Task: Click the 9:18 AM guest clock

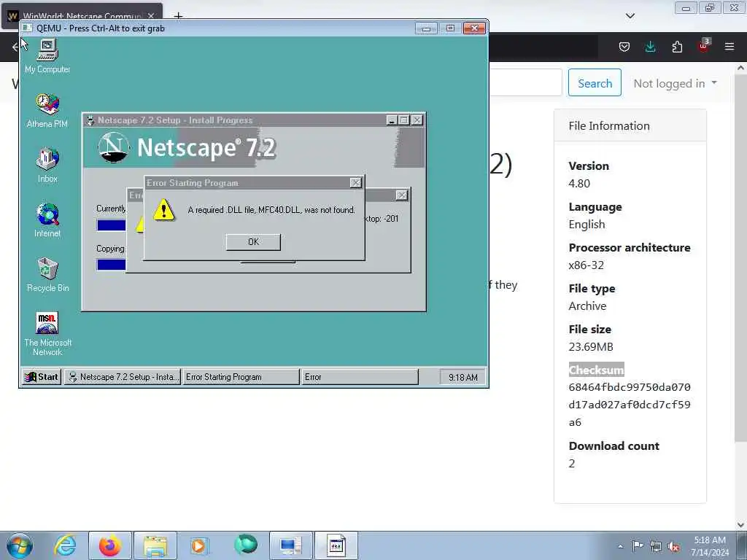Action: pyautogui.click(x=462, y=377)
